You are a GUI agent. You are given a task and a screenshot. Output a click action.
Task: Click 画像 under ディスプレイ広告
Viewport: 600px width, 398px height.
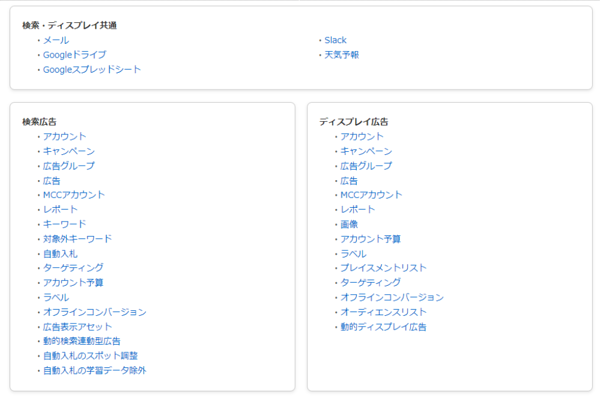click(x=349, y=224)
